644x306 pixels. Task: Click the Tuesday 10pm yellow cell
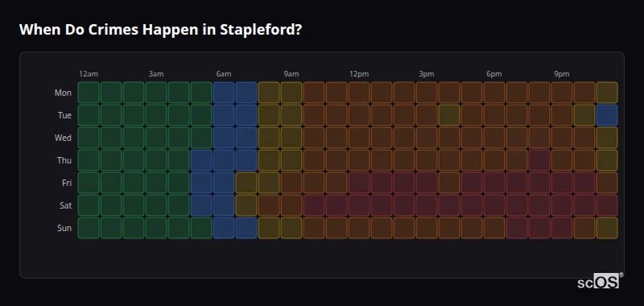pos(584,115)
